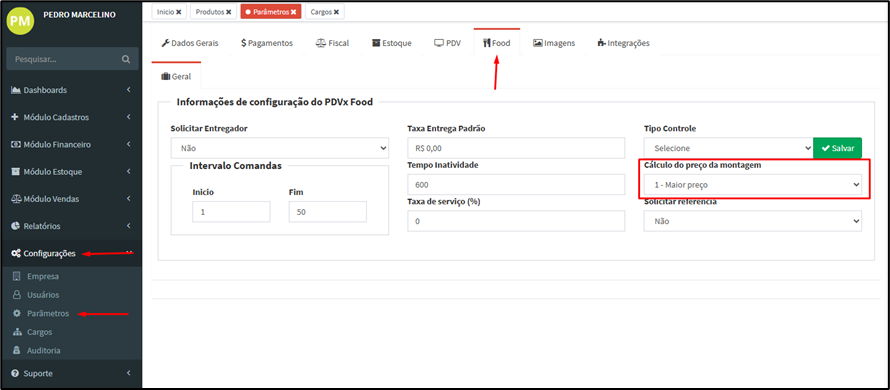Close the Parâmetros page tab
Image resolution: width=890 pixels, height=390 pixels.
(293, 11)
